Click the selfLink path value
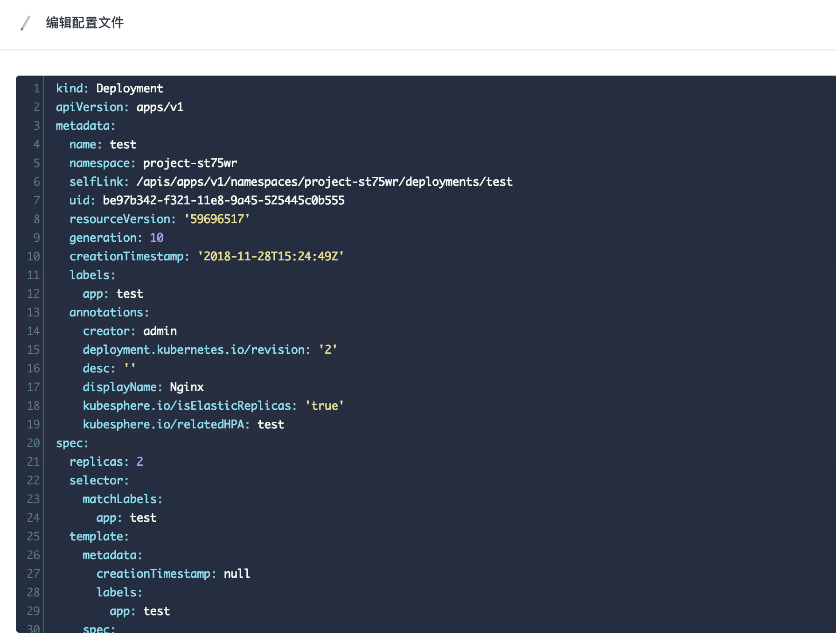The image size is (836, 644). pyautogui.click(x=325, y=182)
